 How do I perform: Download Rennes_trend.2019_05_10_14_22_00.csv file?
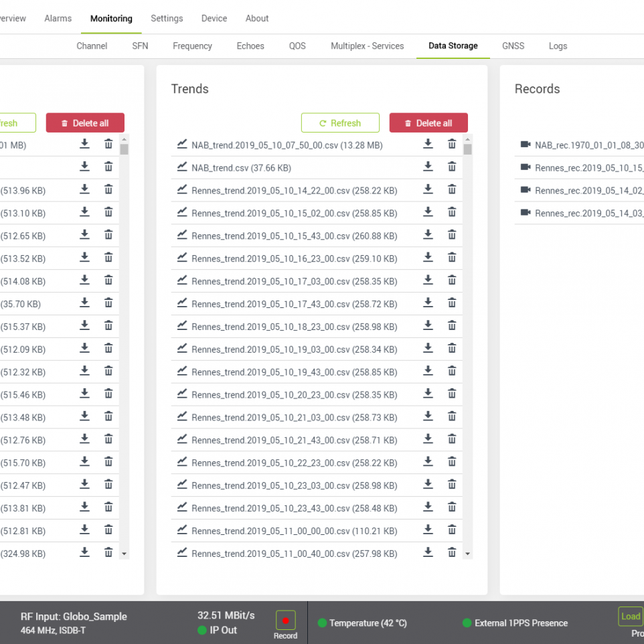(x=428, y=189)
